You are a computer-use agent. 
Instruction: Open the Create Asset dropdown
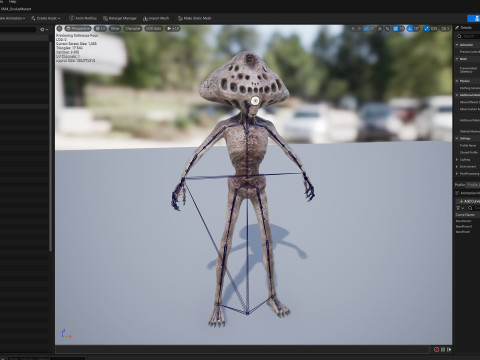coord(46,18)
